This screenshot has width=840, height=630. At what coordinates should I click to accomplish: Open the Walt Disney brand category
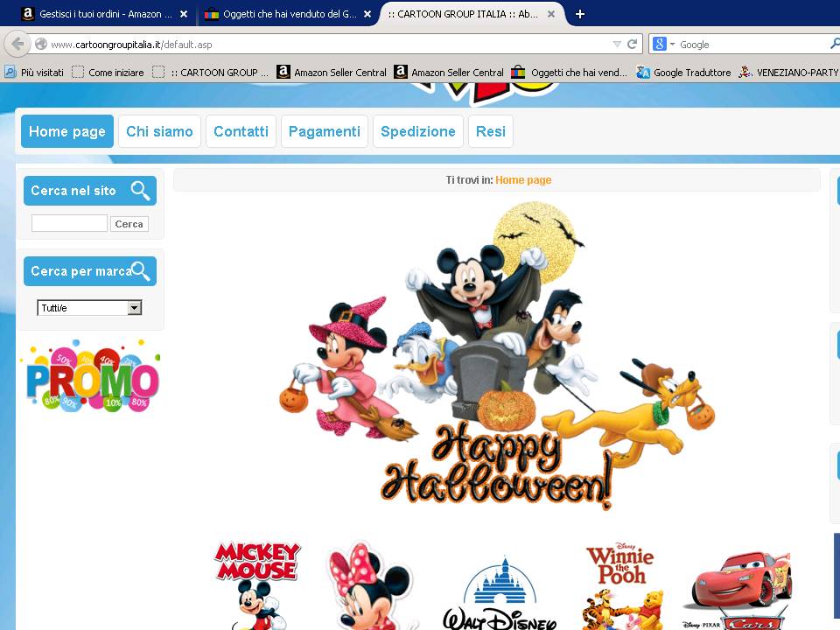pos(500,593)
